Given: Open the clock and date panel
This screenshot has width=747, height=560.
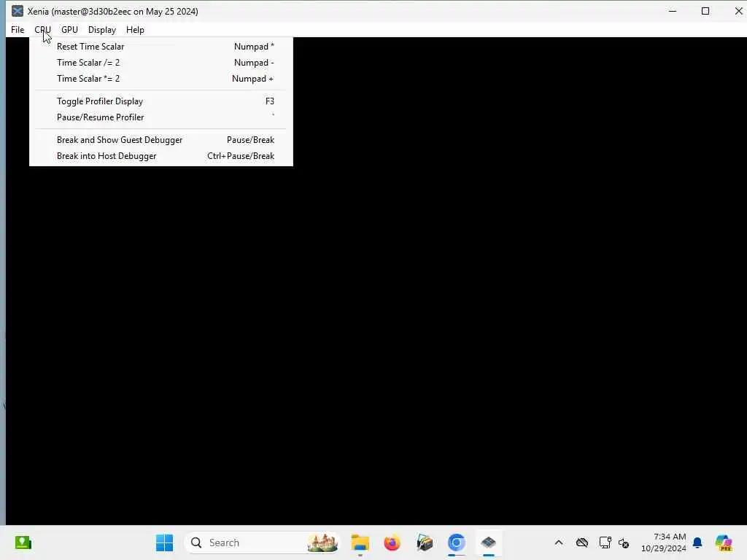Looking at the screenshot, I should (664, 542).
